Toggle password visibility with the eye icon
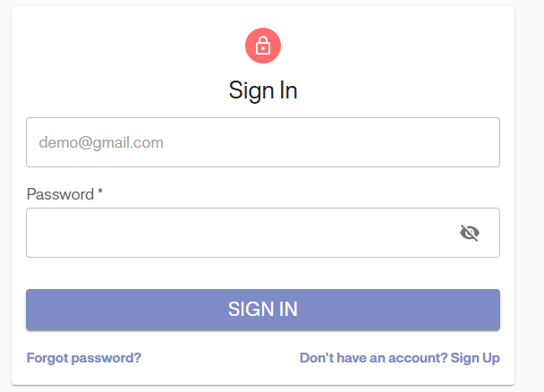The width and height of the screenshot is (544, 392). [470, 234]
